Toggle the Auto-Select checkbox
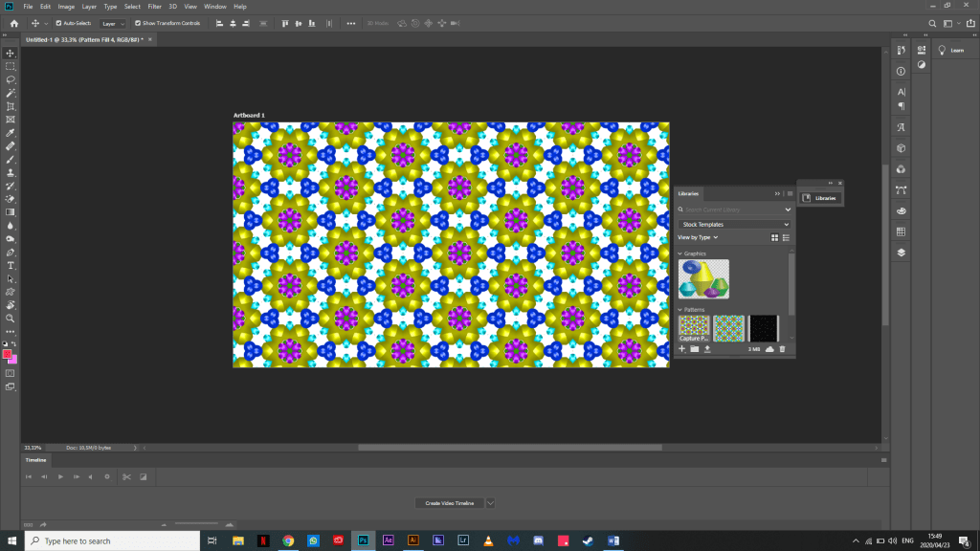Viewport: 980px width, 551px height. [58, 23]
